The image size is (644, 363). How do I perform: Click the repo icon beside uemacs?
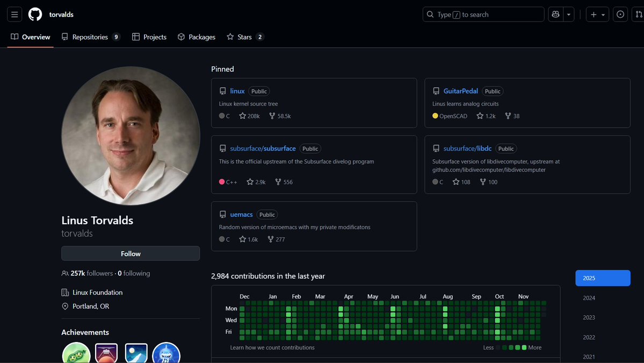tap(222, 215)
